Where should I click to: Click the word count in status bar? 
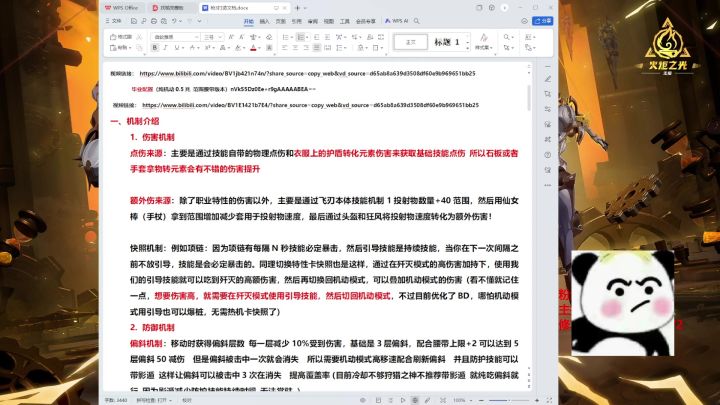[x=116, y=400]
